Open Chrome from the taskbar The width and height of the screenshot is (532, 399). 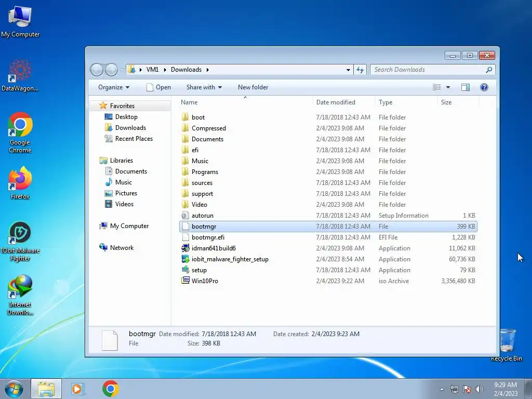110,389
